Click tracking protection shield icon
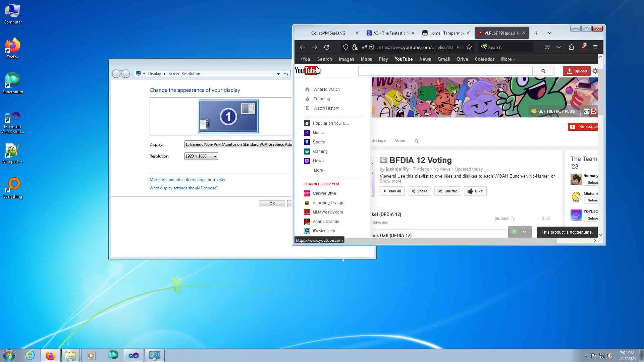This screenshot has height=362, width=644. [x=346, y=47]
